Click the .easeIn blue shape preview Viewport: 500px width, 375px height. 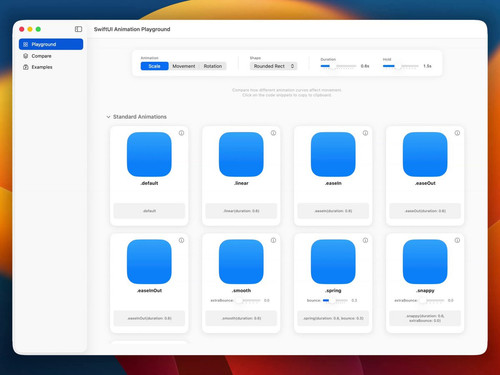333,154
